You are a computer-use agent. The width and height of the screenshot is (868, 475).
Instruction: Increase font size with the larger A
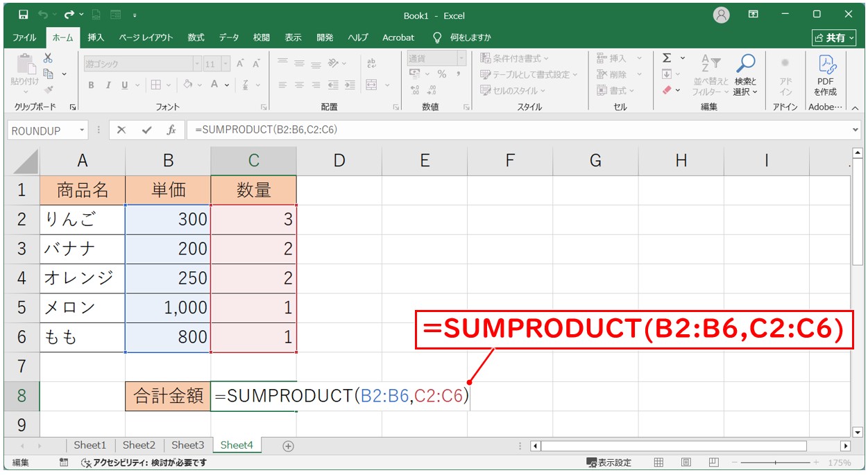tap(240, 64)
